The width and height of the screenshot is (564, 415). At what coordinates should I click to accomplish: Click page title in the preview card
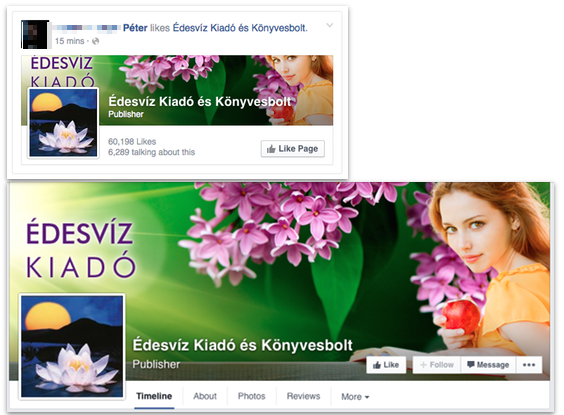point(200,101)
